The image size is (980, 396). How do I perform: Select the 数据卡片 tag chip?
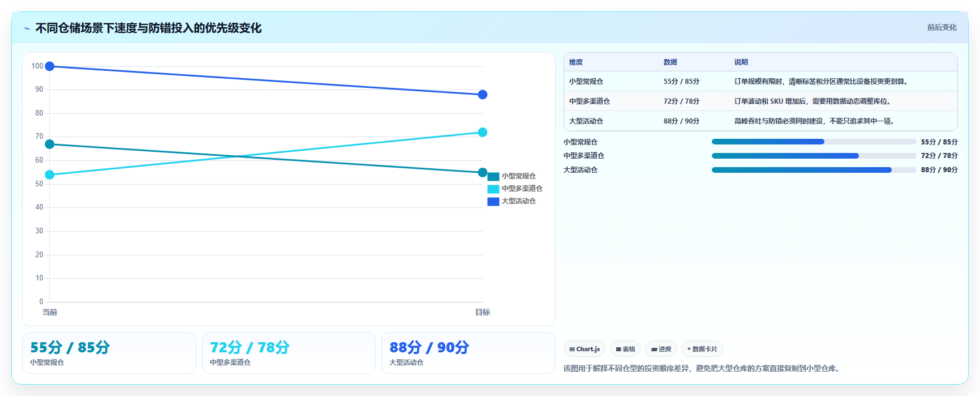(702, 349)
